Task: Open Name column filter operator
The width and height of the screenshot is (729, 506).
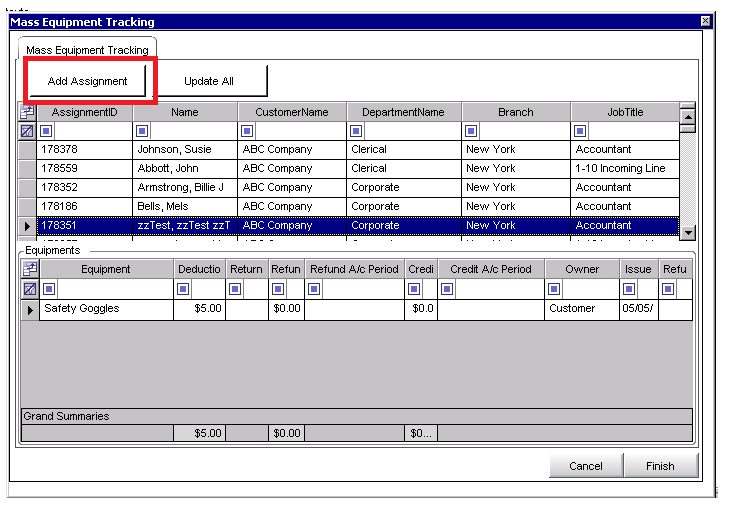Action: tap(142, 131)
